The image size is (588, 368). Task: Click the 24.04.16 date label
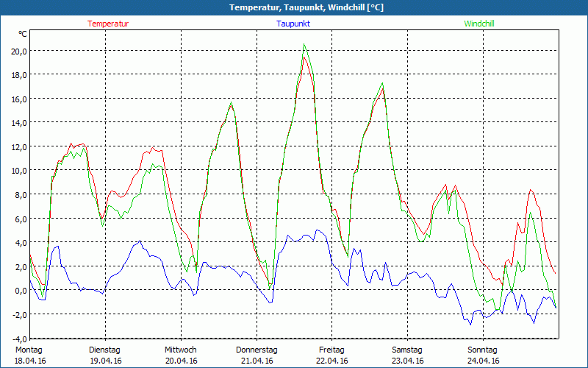click(x=484, y=361)
